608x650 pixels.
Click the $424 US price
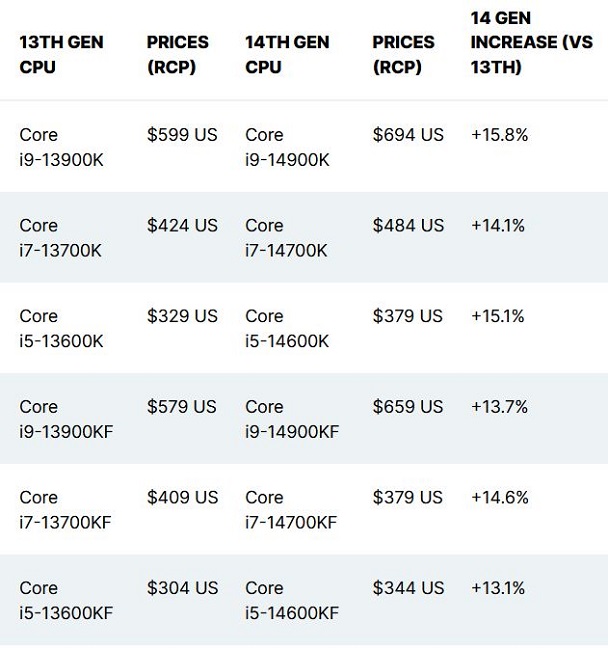pos(182,225)
